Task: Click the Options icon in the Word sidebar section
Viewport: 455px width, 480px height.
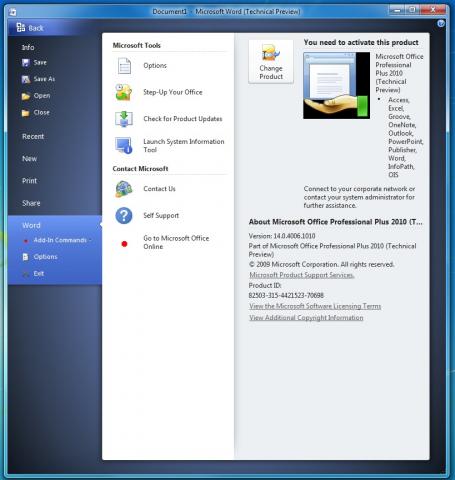Action: click(26, 257)
